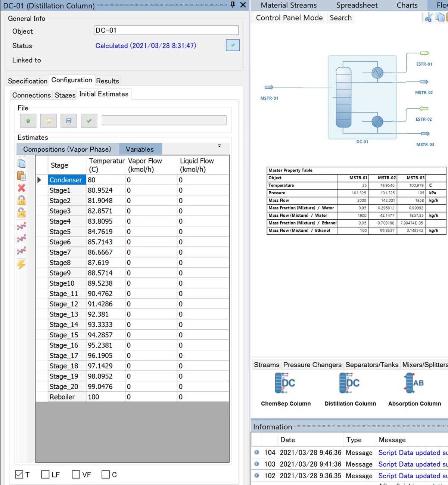Click the Liquid Flow column header
This screenshot has width=448, height=485.
[203, 165]
